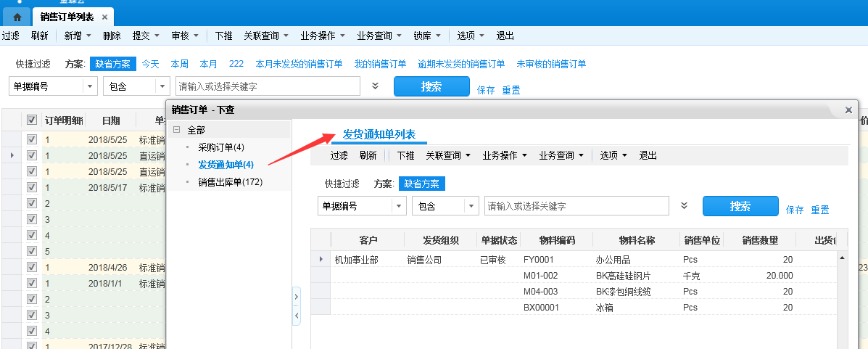Click the home icon tab

(17, 17)
